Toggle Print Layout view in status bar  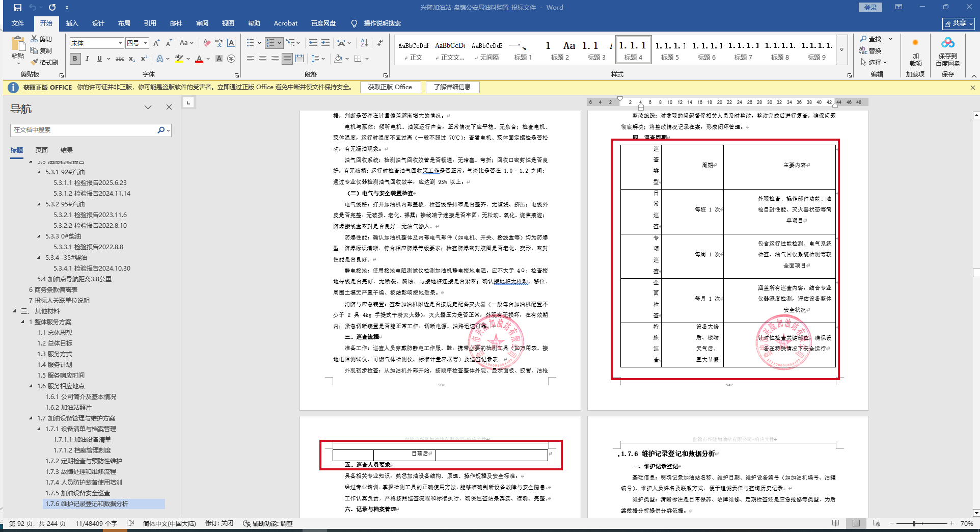[856, 523]
